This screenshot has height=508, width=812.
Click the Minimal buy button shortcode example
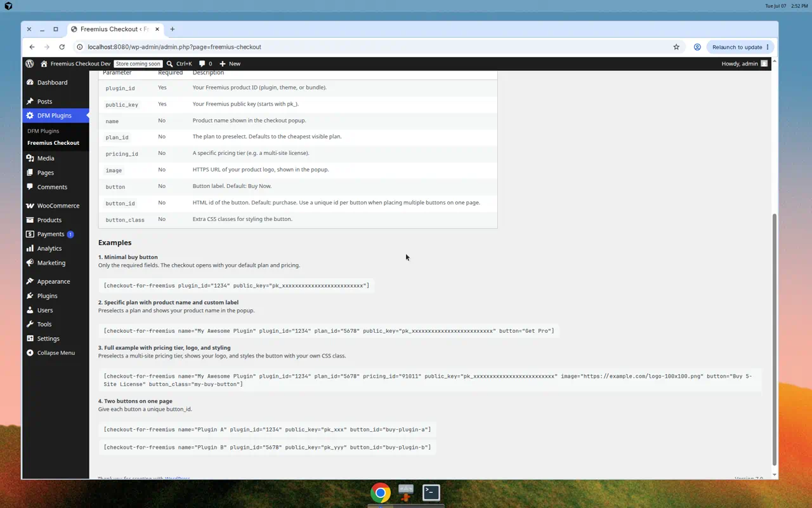pos(236,286)
